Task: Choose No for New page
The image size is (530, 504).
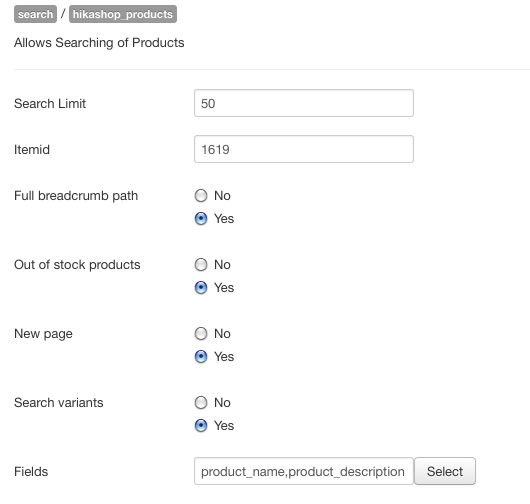Action: tap(201, 333)
